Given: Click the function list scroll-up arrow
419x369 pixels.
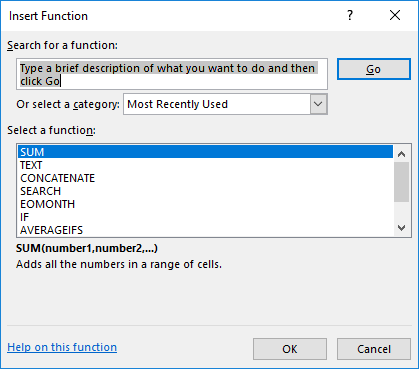Looking at the screenshot, I should coord(402,154).
